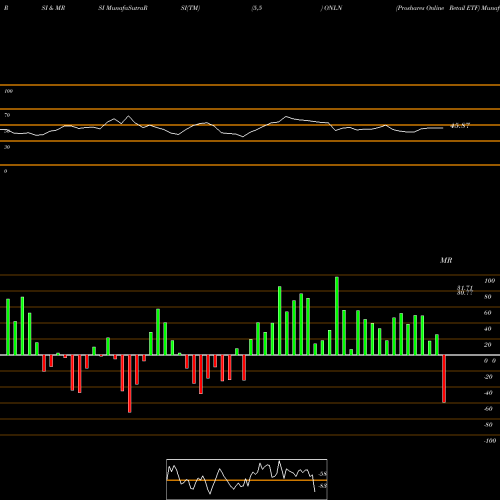
Task: Click the highest peak of the RSI line
Action: pos(129,116)
